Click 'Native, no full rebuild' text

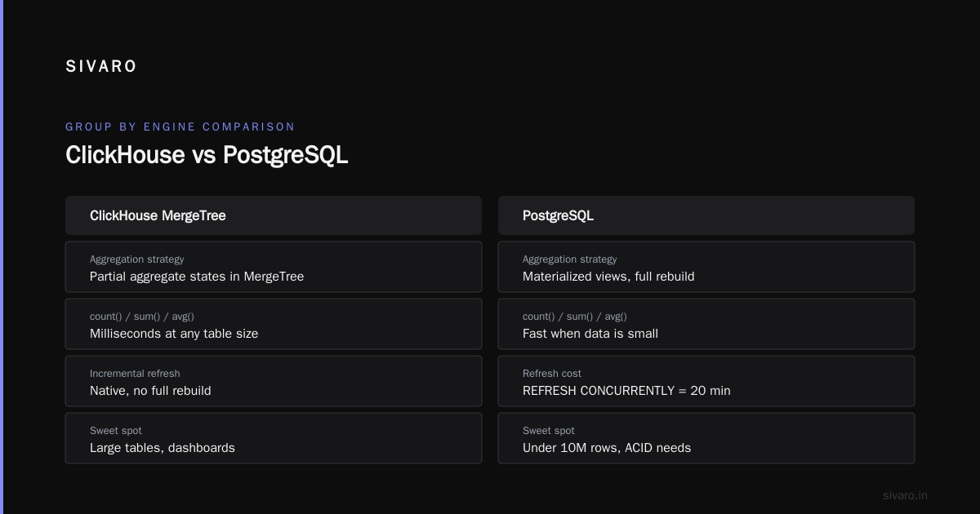150,391
